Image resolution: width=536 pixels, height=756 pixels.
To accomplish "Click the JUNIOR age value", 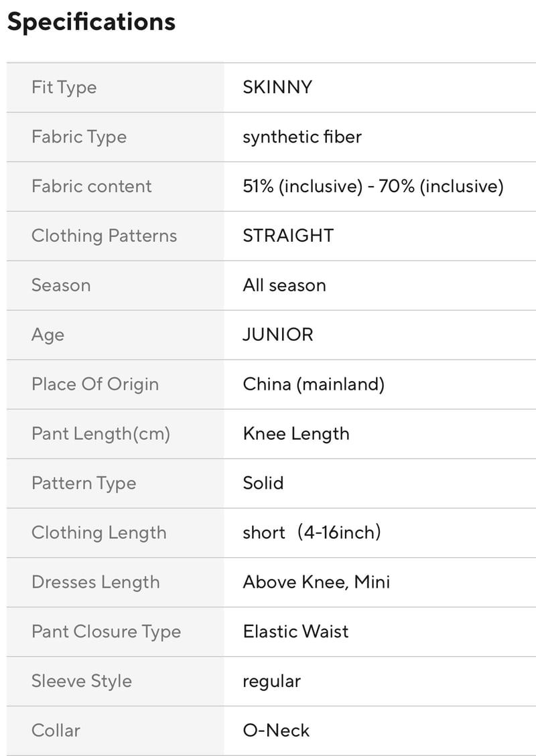I will (278, 335).
